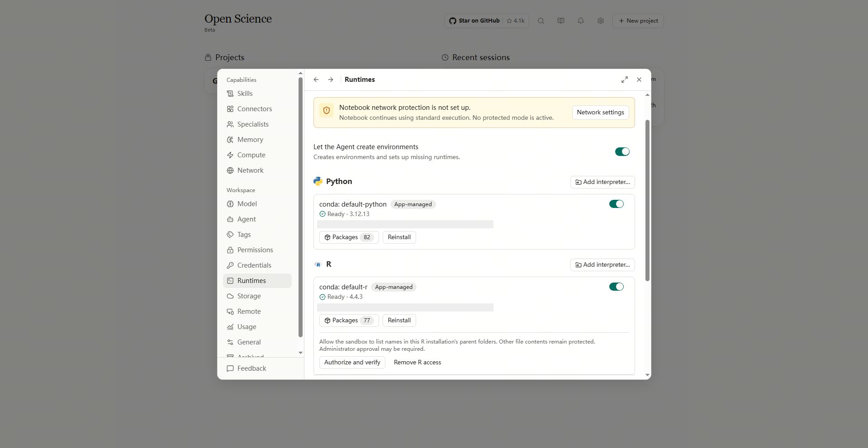Click the Remote devices icon
The height and width of the screenshot is (448, 868).
230,311
